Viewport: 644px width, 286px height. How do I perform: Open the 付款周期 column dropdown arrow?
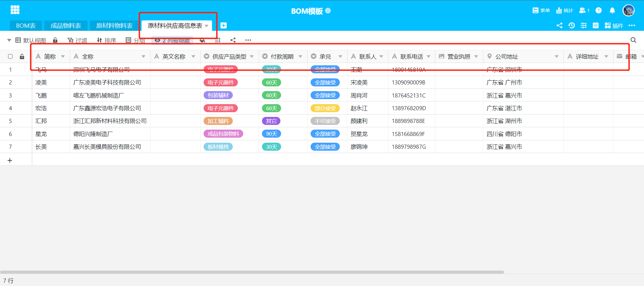point(301,56)
